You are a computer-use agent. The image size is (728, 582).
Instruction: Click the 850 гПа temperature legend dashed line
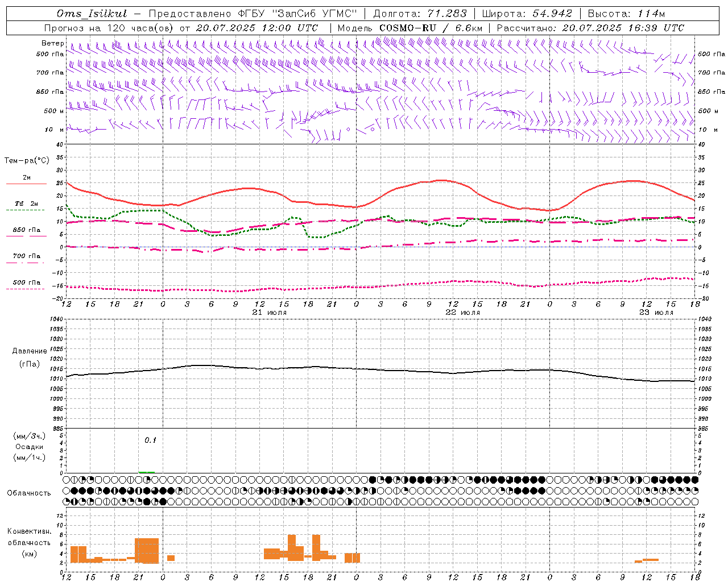point(26,236)
